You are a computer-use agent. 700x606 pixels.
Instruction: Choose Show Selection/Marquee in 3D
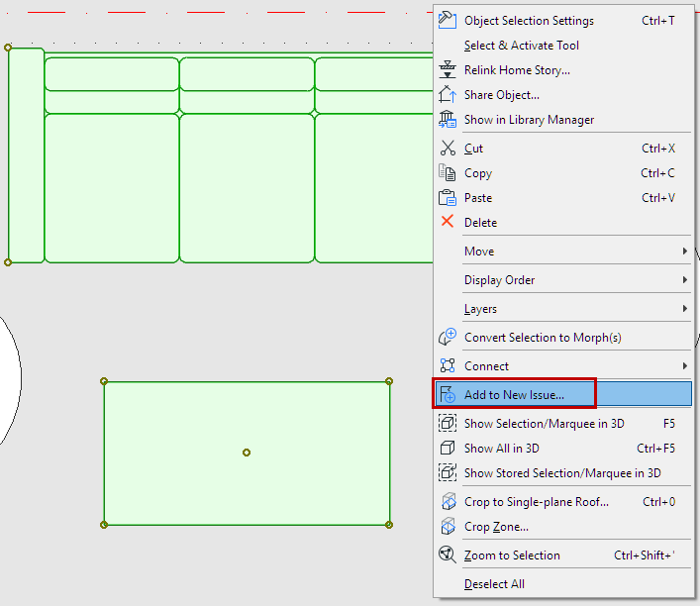(563, 424)
